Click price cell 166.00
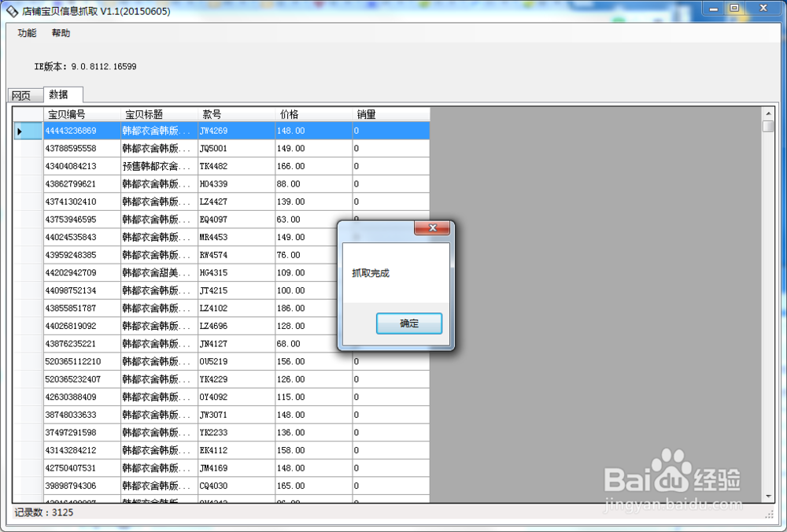Screen dimensions: 787x532 pyautogui.click(x=314, y=166)
